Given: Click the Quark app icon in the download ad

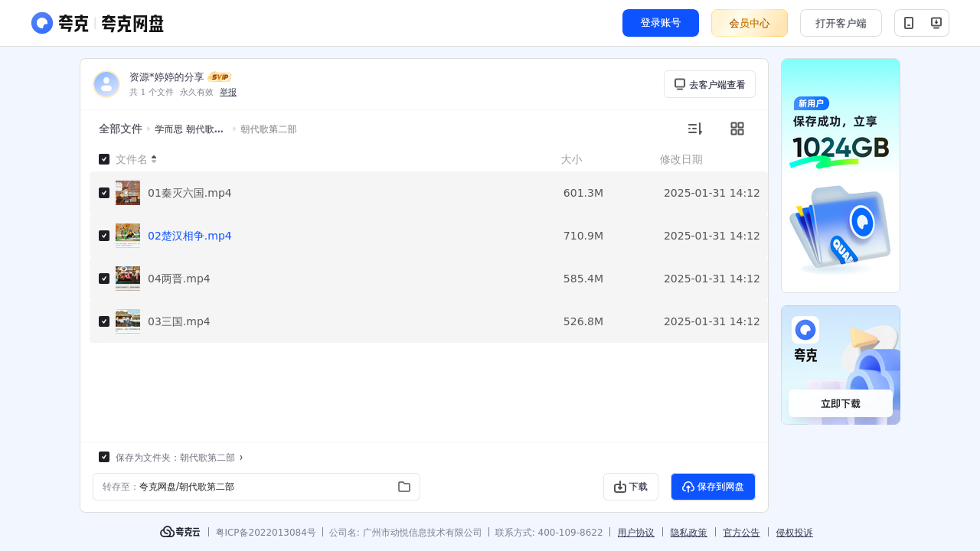Looking at the screenshot, I should pyautogui.click(x=805, y=330).
